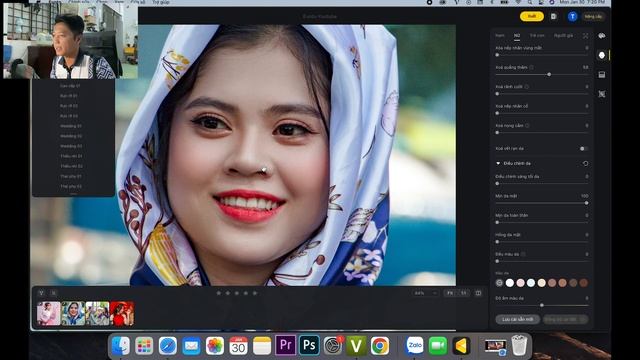Reset the Điều chỉnh da section with circular arrow
The height and width of the screenshot is (360, 640).
point(585,163)
